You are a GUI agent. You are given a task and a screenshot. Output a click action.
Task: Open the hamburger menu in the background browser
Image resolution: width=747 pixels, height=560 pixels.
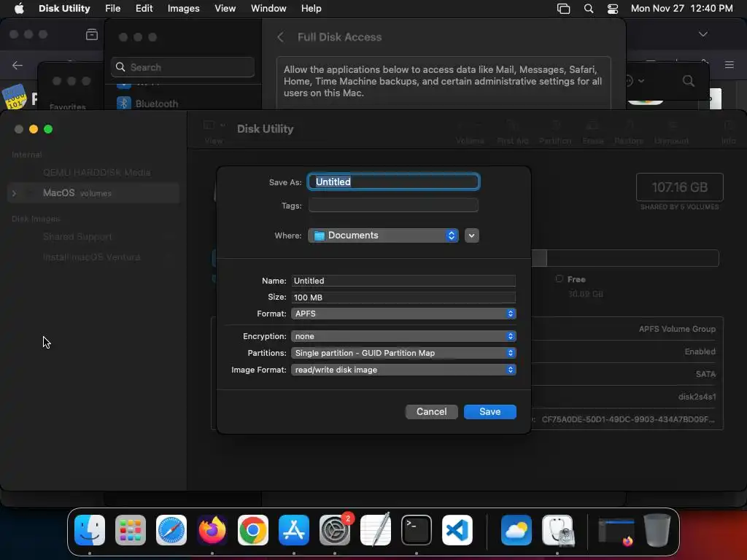click(729, 65)
